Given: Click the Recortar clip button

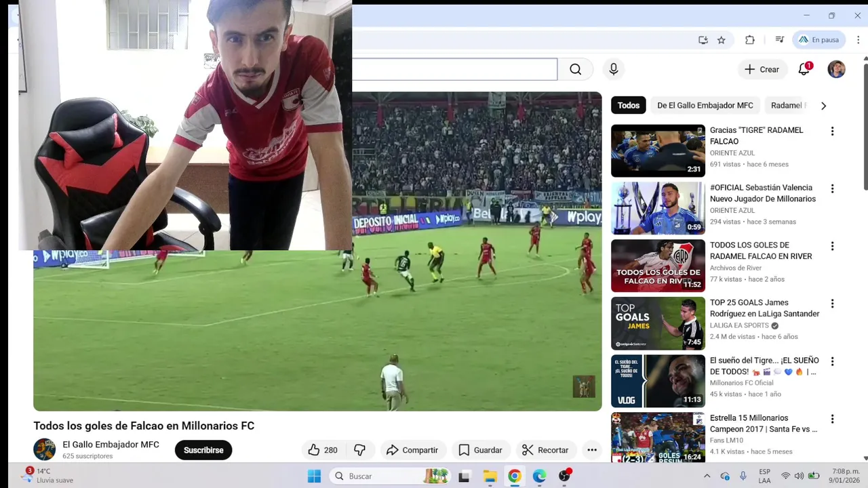Looking at the screenshot, I should 545,450.
